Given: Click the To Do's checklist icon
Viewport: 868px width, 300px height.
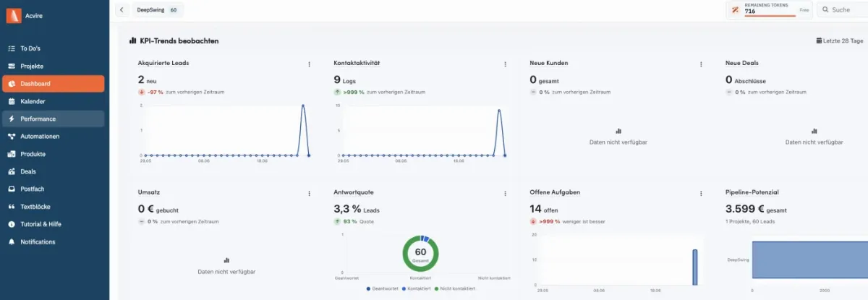Looking at the screenshot, I should pyautogui.click(x=12, y=48).
